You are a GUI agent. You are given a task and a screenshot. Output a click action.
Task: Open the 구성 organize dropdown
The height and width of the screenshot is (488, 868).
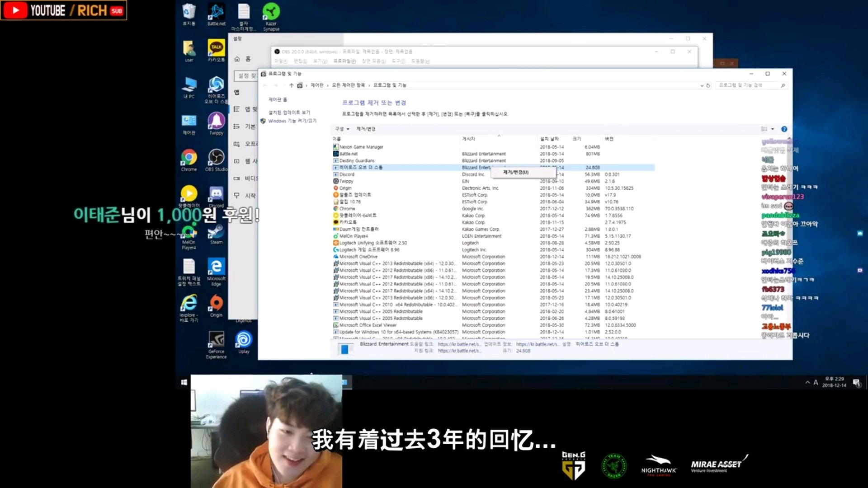(342, 129)
